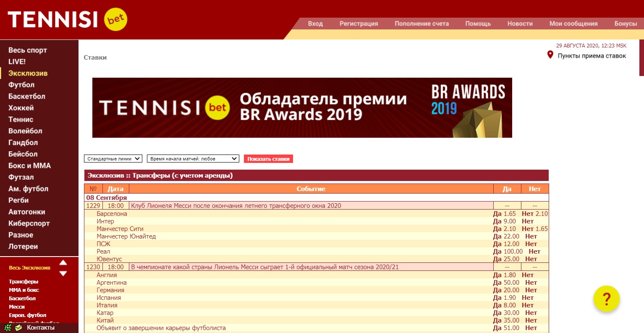Image resolution: width=644 pixels, height=333 pixels.
Task: Select Бокс и ММА in the sidebar
Action: 29,165
